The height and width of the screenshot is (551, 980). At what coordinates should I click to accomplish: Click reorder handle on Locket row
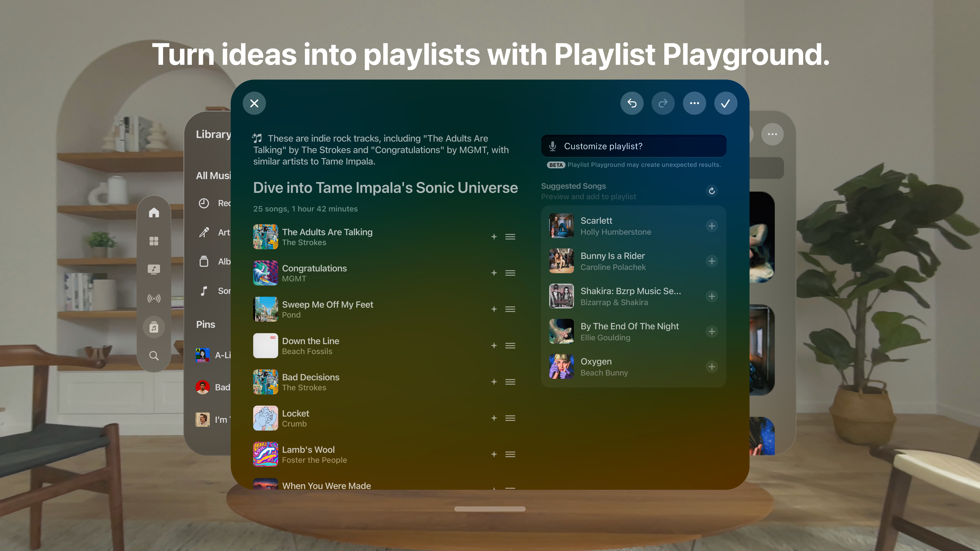pos(510,418)
